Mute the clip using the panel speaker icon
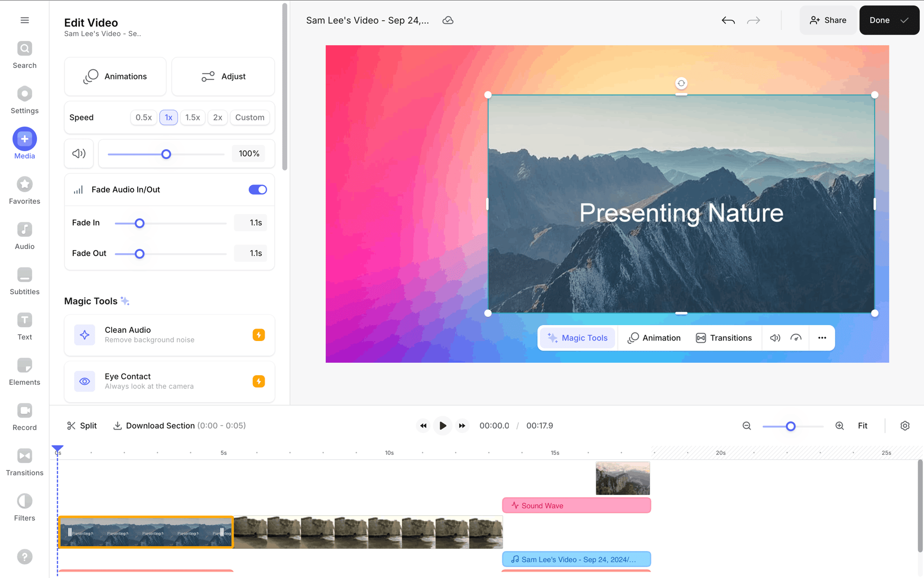The width and height of the screenshot is (924, 578). click(79, 154)
